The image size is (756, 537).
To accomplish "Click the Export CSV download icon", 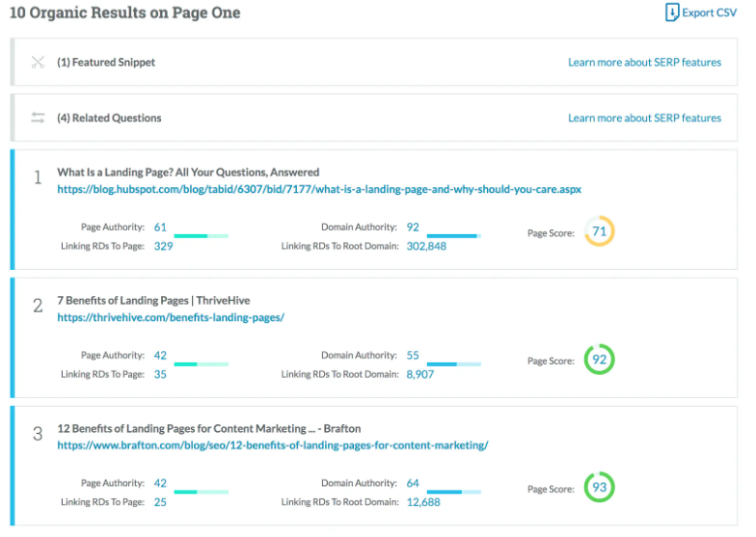I will pyautogui.click(x=672, y=13).
